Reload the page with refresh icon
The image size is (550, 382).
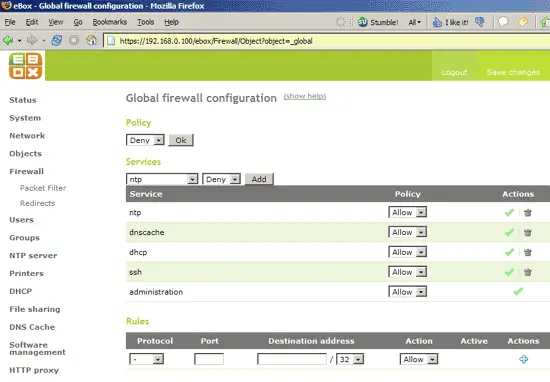56,40
